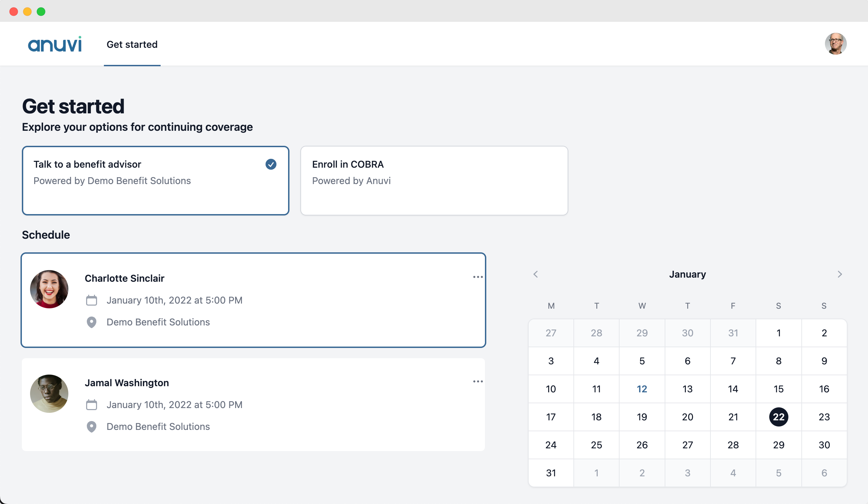Click location pin in Jamal Washington's card
This screenshot has height=504, width=868.
click(x=91, y=426)
